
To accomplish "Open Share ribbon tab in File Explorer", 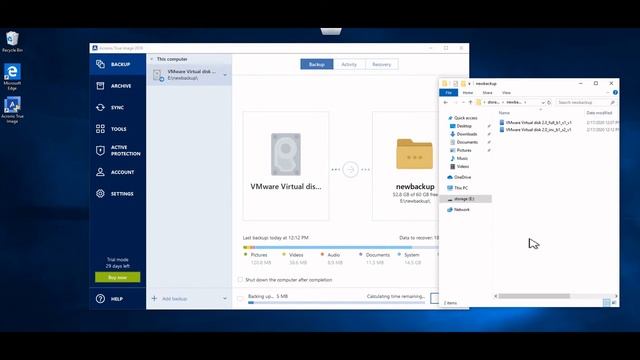I will click(x=487, y=93).
